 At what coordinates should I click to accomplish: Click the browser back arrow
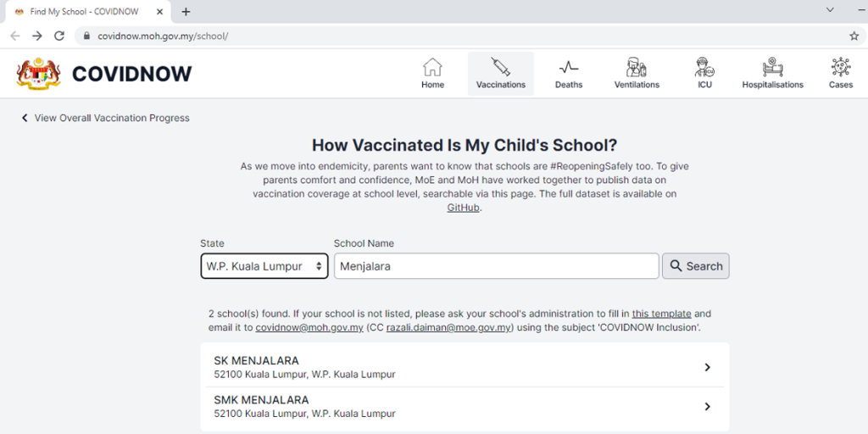click(15, 36)
